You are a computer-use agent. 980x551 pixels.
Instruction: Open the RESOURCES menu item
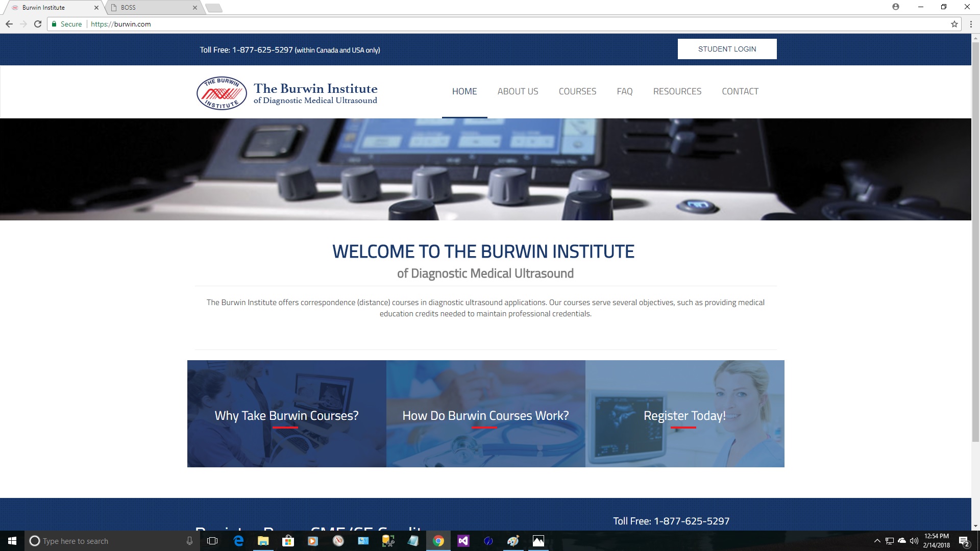677,91
